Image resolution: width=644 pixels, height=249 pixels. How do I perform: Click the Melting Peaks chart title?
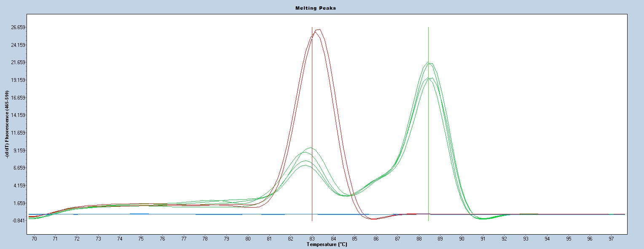point(322,8)
